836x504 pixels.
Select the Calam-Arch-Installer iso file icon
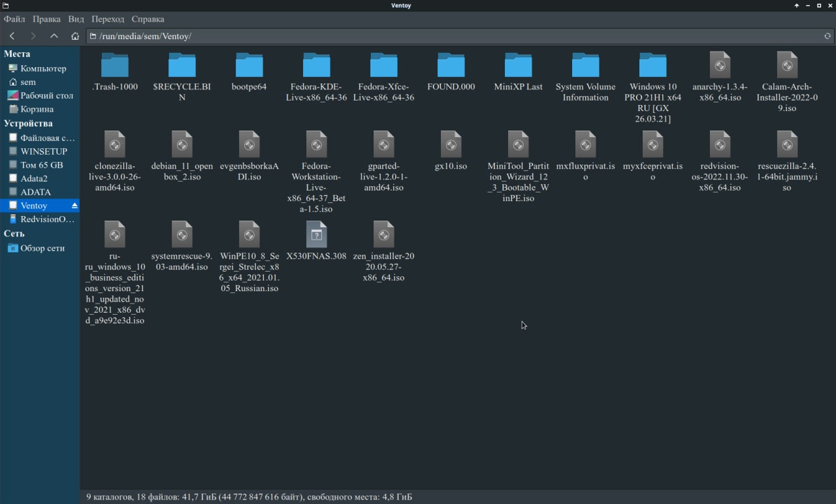(x=787, y=65)
